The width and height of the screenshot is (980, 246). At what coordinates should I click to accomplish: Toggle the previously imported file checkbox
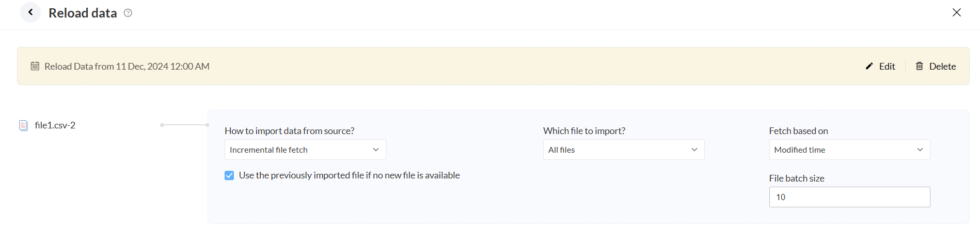[229, 175]
